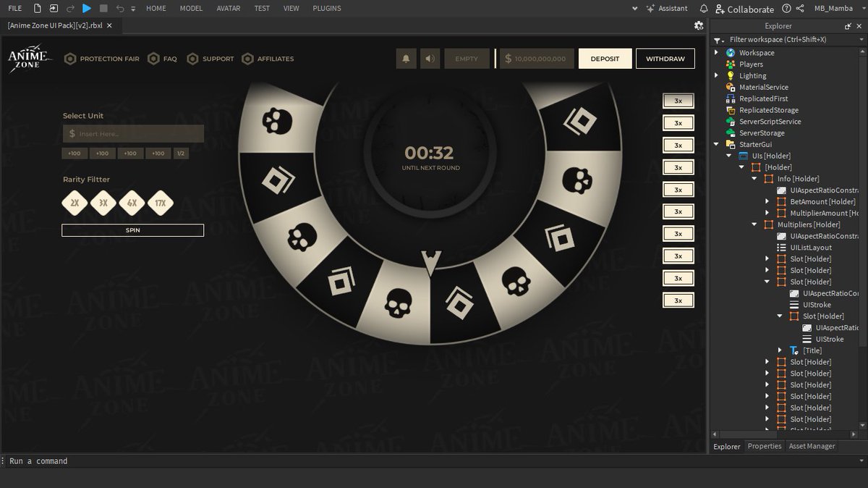Click the DEPOSIT button
This screenshot has width=868, height=488.
click(605, 59)
